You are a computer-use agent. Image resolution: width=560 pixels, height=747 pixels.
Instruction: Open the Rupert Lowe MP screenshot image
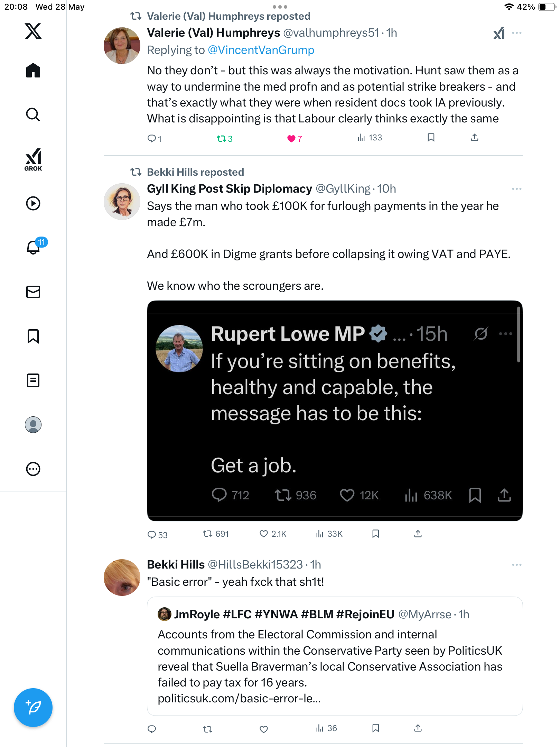[x=335, y=411]
